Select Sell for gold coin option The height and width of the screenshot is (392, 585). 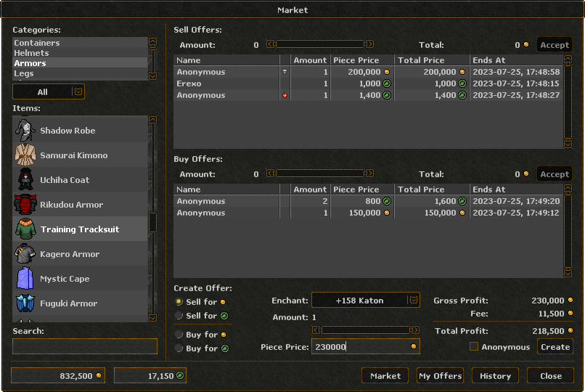[x=179, y=301]
